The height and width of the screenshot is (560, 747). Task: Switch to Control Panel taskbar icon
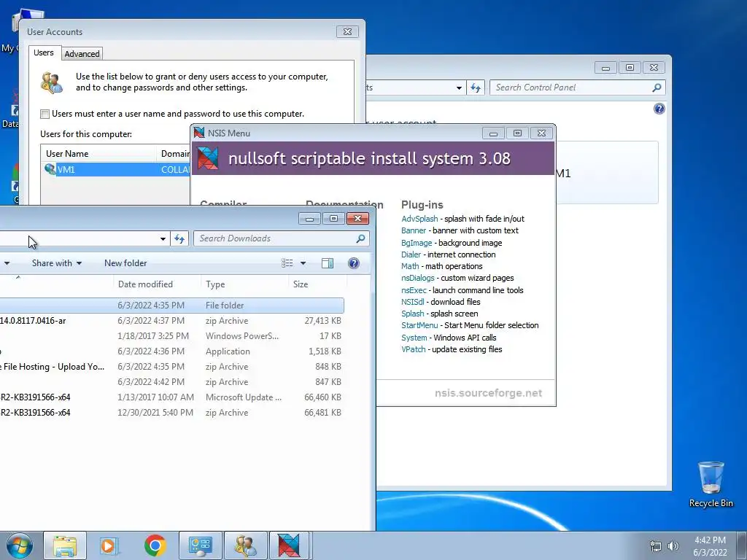[200, 545]
